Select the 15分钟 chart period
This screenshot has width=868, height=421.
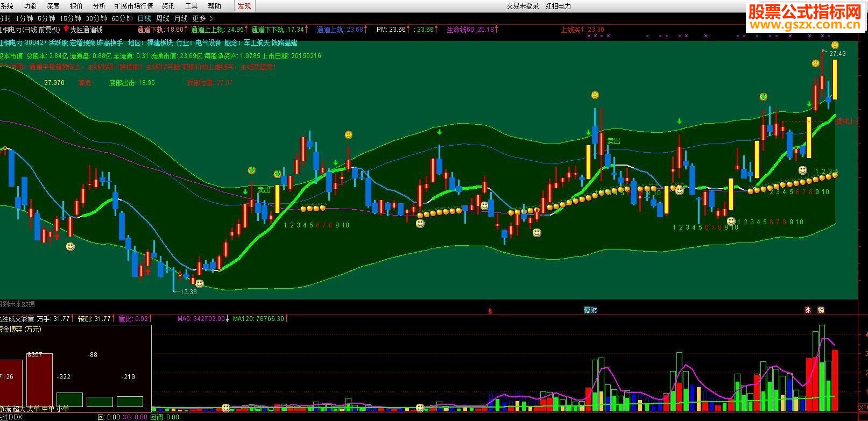click(x=70, y=18)
